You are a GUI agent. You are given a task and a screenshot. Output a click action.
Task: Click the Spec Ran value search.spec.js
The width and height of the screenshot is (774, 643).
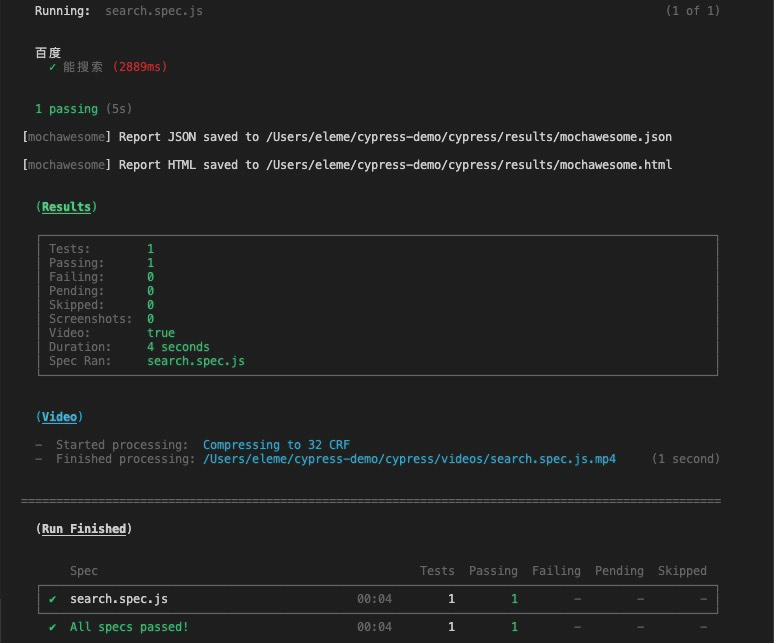click(195, 361)
